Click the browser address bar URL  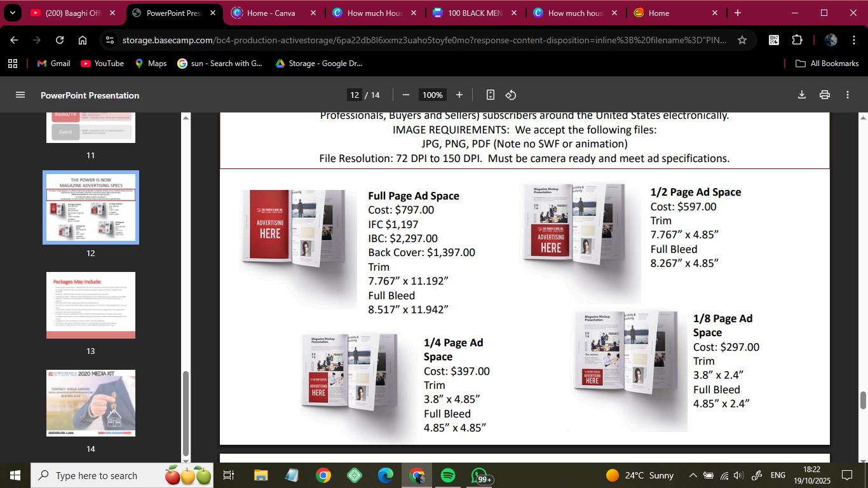[x=424, y=40]
